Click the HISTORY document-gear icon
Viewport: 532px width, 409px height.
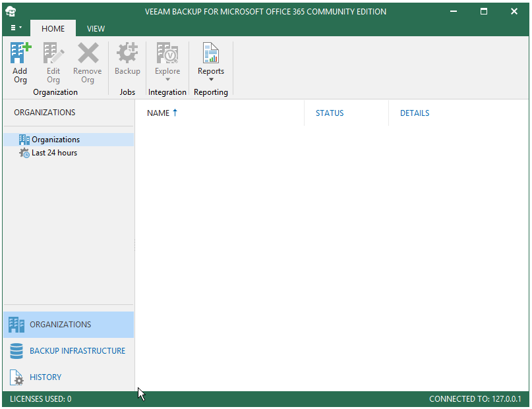[16, 377]
